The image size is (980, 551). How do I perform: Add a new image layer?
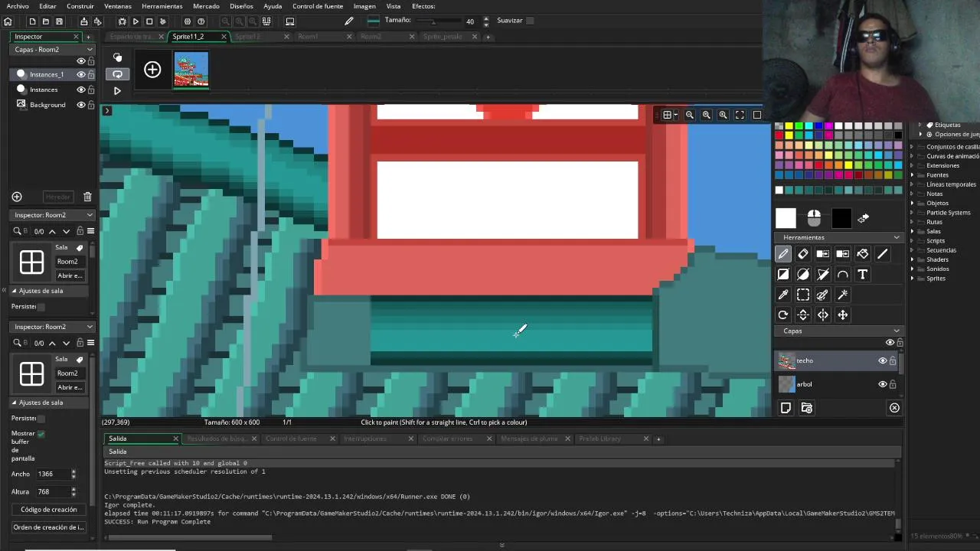coord(786,408)
